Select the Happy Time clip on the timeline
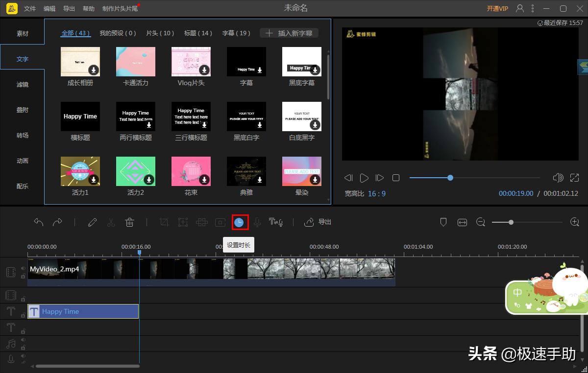 coord(83,311)
